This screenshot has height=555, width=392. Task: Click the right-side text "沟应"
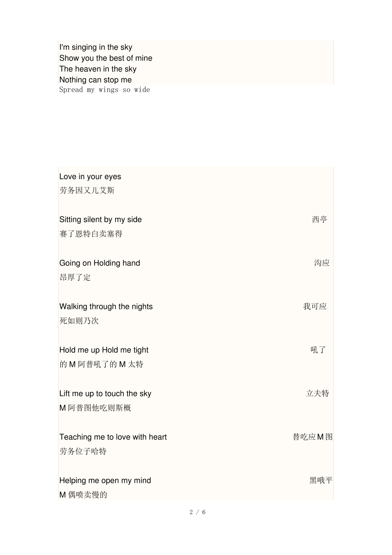(321, 263)
